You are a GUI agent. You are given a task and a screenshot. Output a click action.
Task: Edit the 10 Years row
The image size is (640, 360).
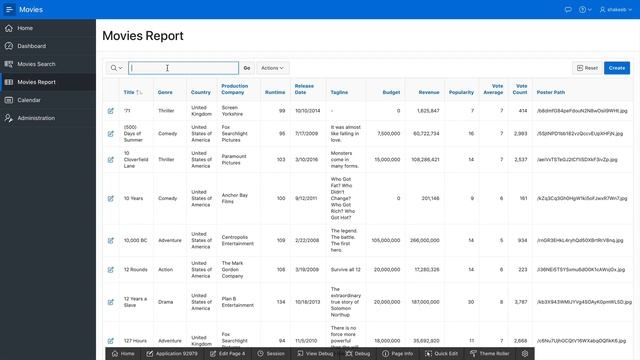(x=111, y=198)
